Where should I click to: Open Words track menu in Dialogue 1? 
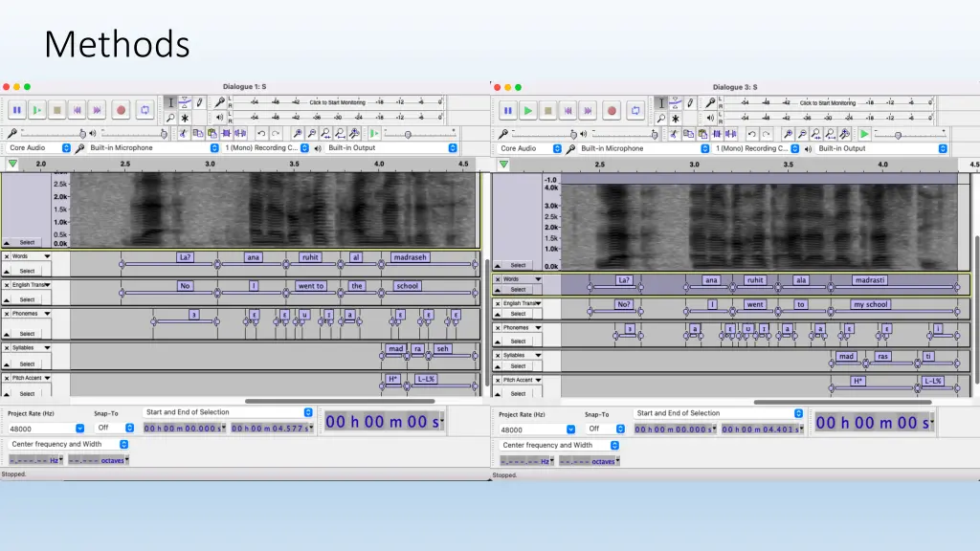(47, 256)
